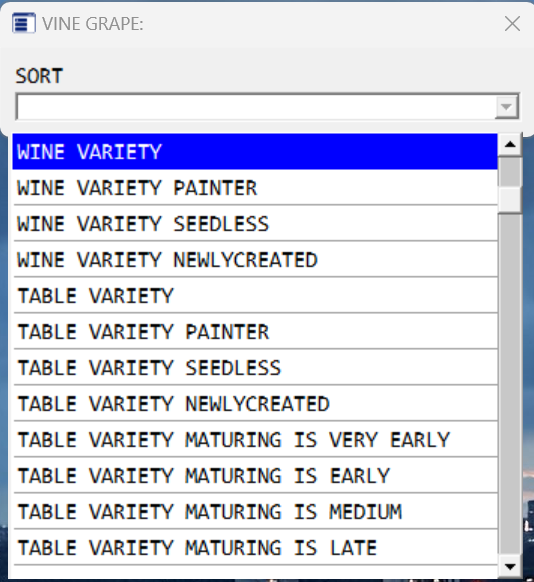Choose WINE VARIETY SEEDLESS entry
Image resolution: width=534 pixels, height=582 pixels.
(x=255, y=224)
